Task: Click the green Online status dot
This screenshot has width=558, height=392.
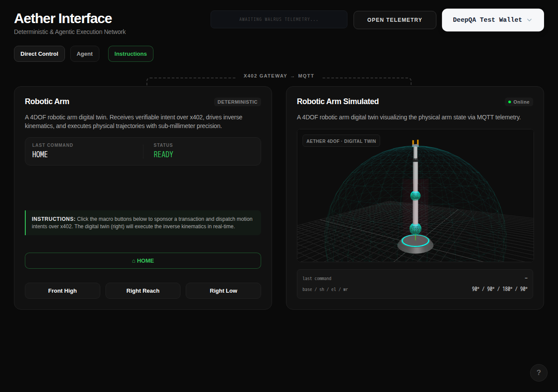Action: coord(510,102)
